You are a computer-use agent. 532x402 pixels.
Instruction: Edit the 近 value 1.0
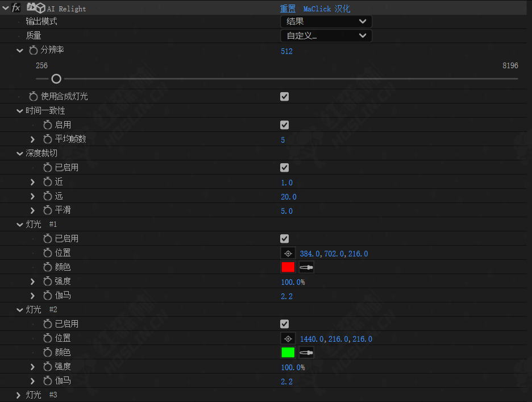286,183
